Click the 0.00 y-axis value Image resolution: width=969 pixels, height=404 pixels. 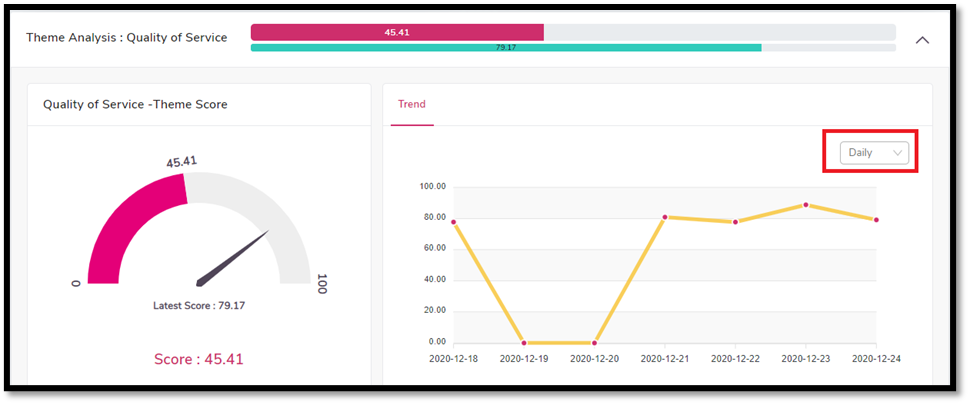437,342
